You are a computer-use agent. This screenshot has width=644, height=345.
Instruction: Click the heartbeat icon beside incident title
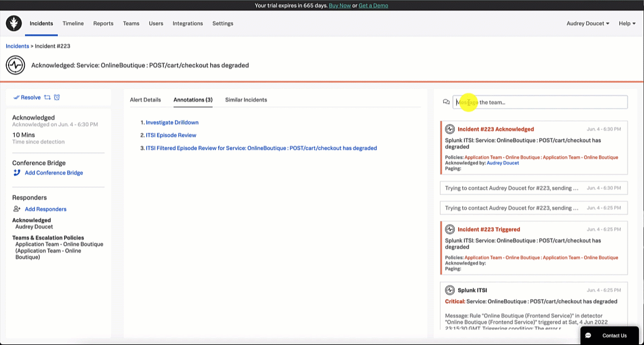pos(15,65)
